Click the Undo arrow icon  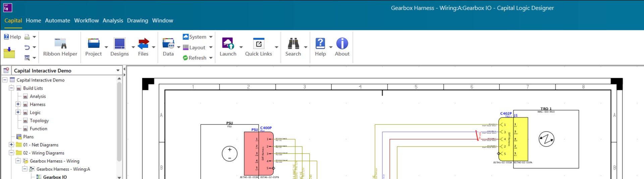click(27, 48)
